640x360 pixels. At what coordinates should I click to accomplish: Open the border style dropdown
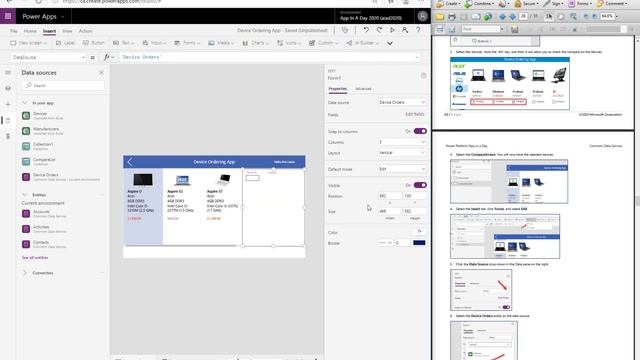click(385, 243)
